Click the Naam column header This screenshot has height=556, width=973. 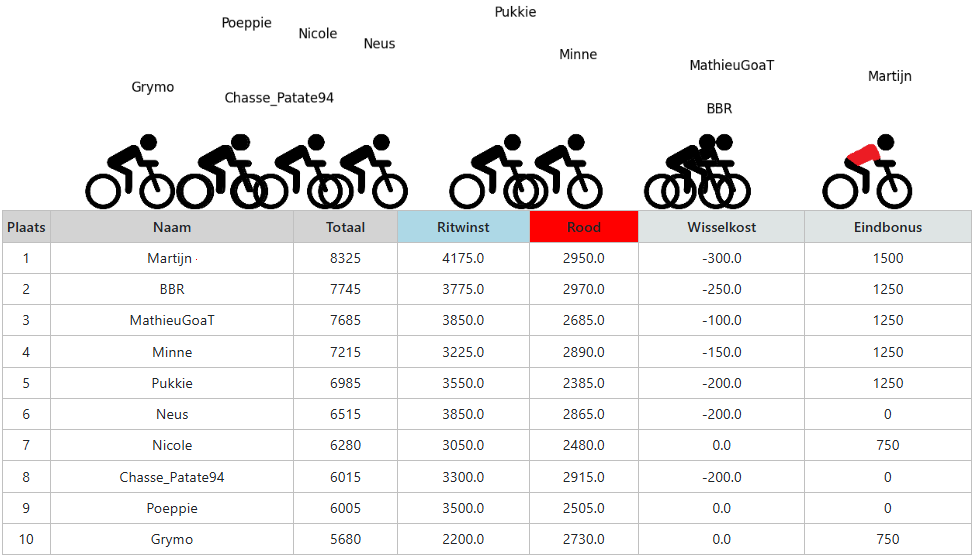pos(172,227)
